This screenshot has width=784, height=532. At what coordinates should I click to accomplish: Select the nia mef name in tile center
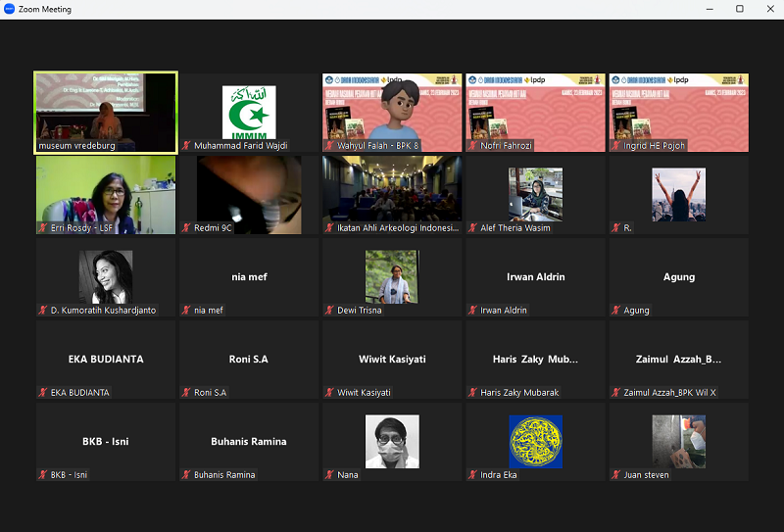tap(249, 277)
